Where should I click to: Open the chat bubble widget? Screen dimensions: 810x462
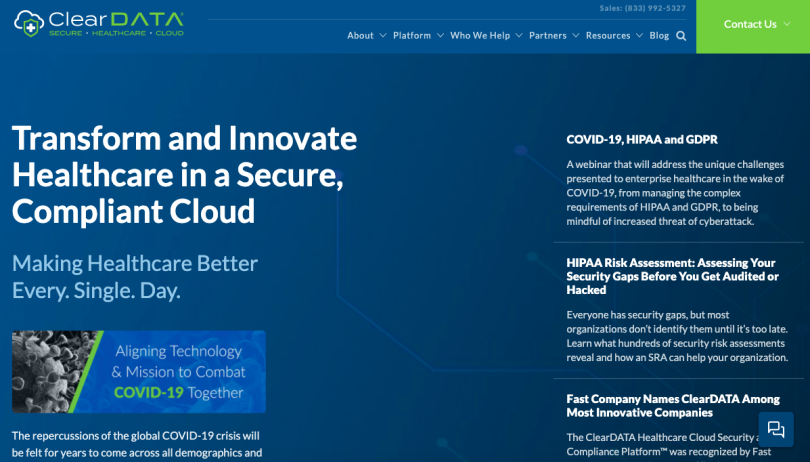click(x=776, y=429)
